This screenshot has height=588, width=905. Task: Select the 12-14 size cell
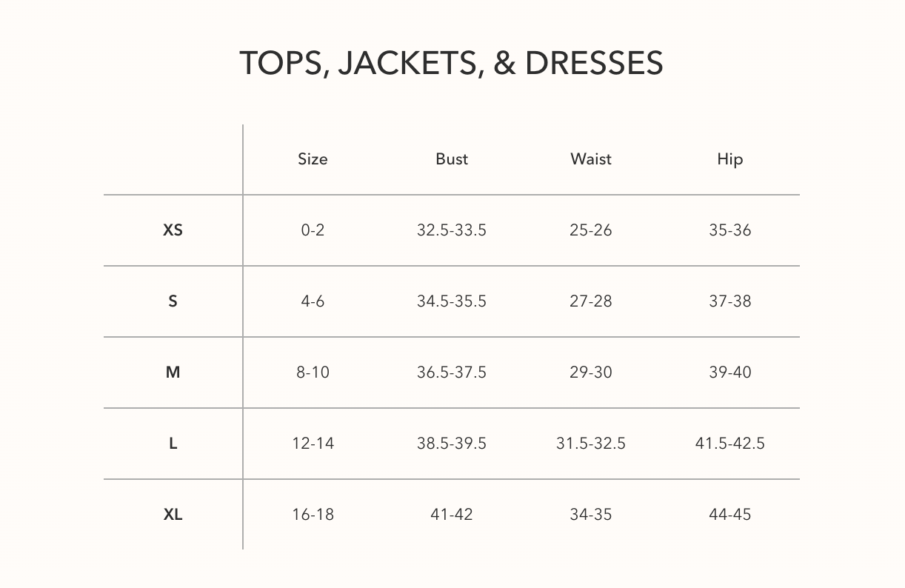pos(313,444)
